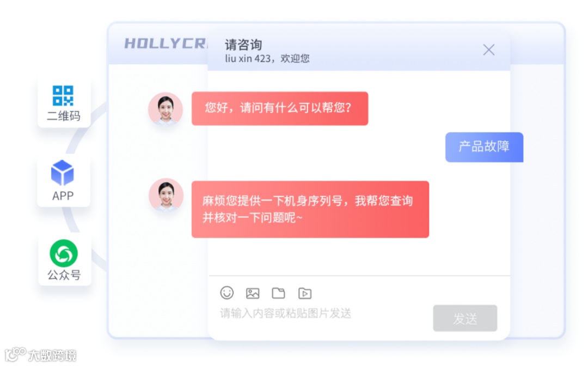Click the second agent avatar
The width and height of the screenshot is (588, 366).
tap(166, 195)
